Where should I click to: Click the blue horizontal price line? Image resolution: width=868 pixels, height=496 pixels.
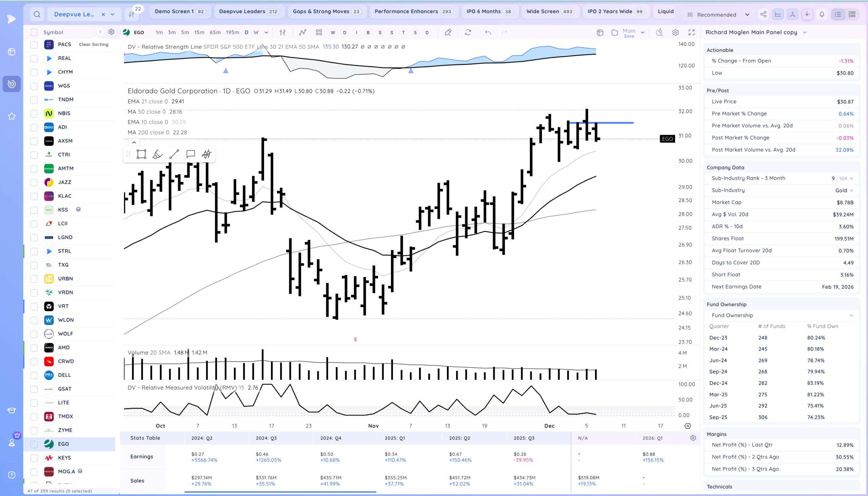[613, 123]
